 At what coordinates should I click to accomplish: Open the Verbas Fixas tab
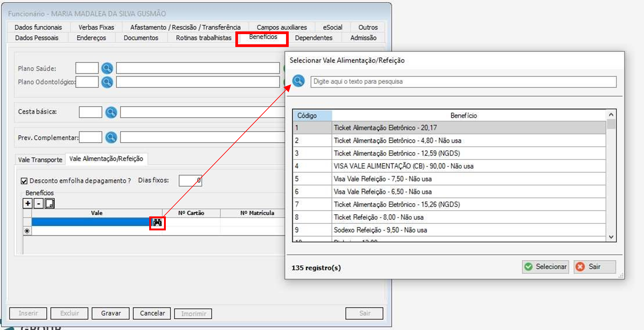[x=96, y=27]
